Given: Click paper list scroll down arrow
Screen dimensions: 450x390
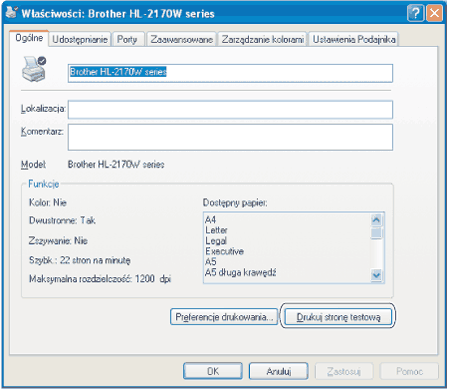Looking at the screenshot, I should click(x=376, y=275).
